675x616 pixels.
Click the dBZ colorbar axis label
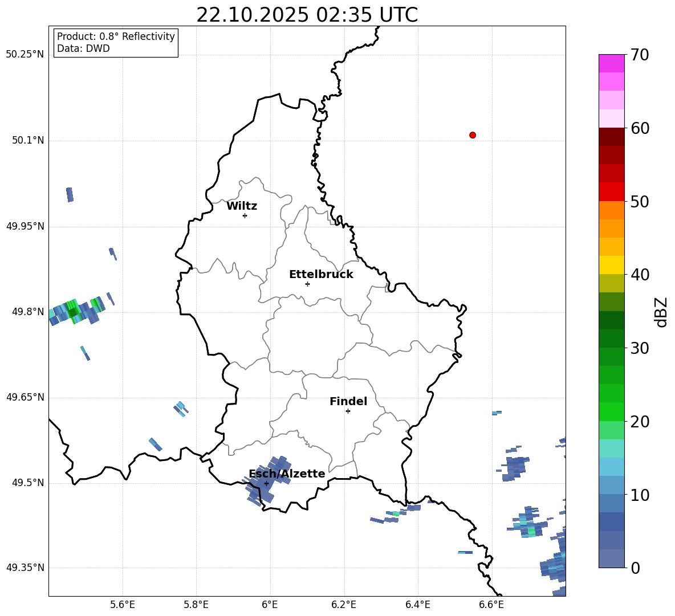pos(662,312)
